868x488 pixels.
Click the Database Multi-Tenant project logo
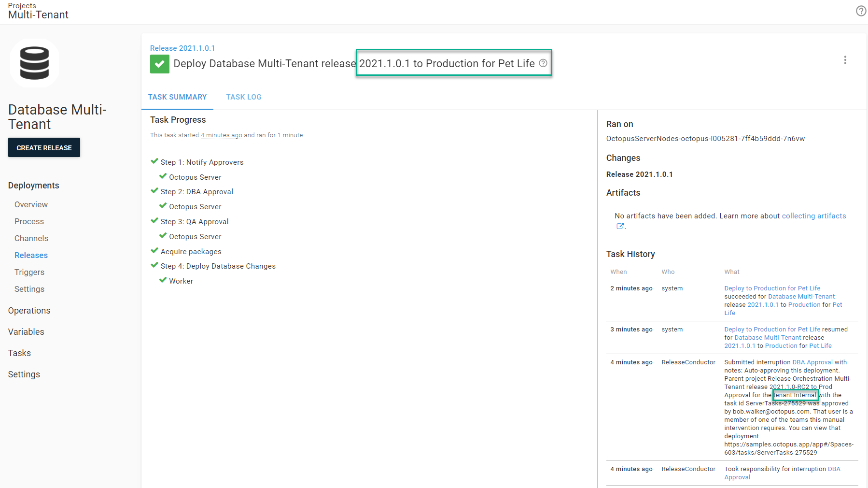[34, 63]
